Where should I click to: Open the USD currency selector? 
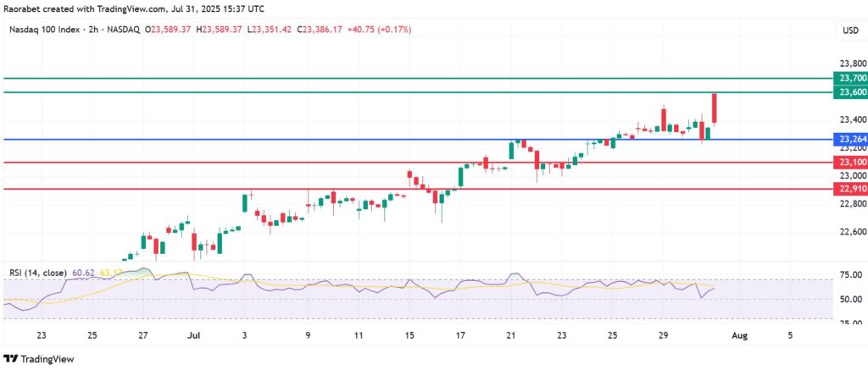pos(849,31)
